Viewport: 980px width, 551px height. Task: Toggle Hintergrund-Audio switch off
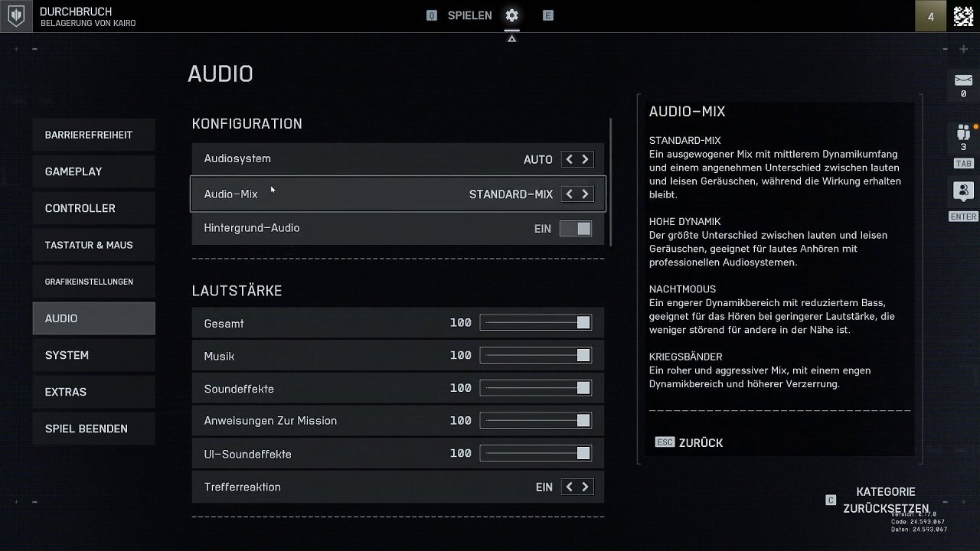(576, 228)
